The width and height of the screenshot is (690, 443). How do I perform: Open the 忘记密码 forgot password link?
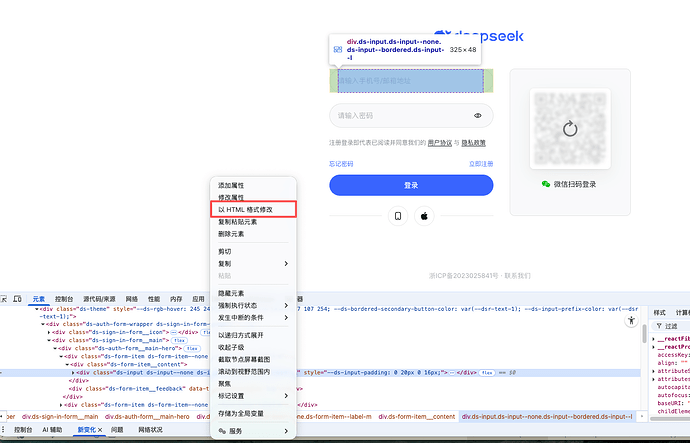click(x=341, y=163)
